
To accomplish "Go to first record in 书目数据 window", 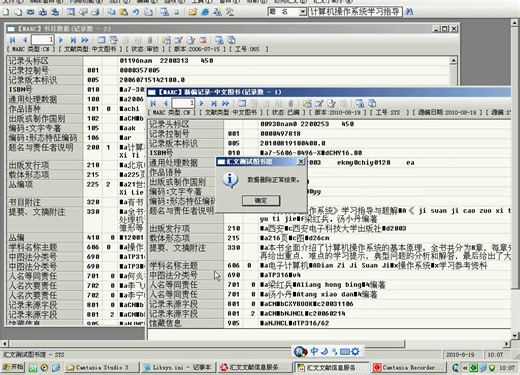I will [13, 40].
